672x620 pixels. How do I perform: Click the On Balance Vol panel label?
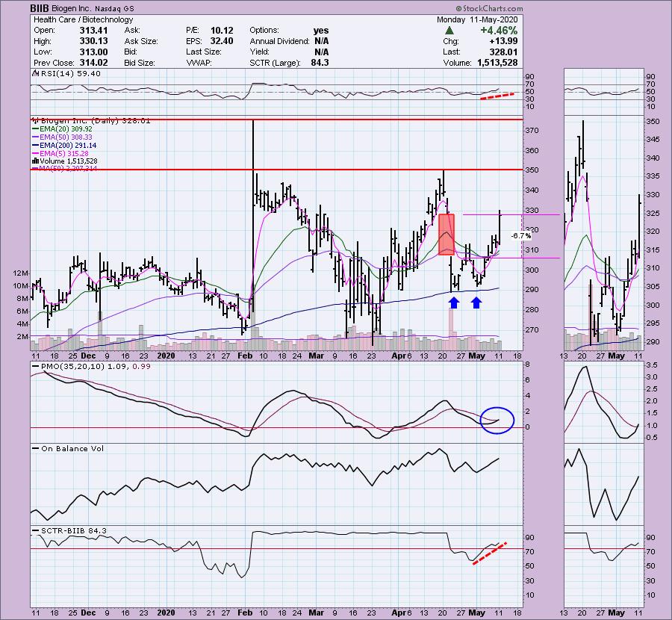(68, 448)
